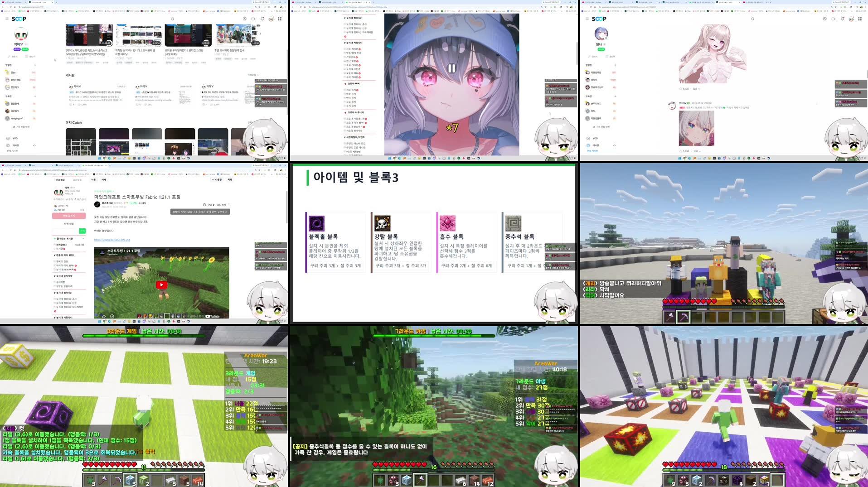Viewport: 868px width, 487px height.
Task: Expand 답글 under 6,128 likes post
Action: point(696,89)
